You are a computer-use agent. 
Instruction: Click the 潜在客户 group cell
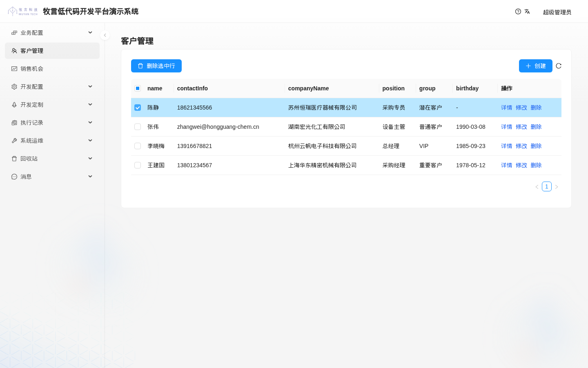pyautogui.click(x=431, y=108)
